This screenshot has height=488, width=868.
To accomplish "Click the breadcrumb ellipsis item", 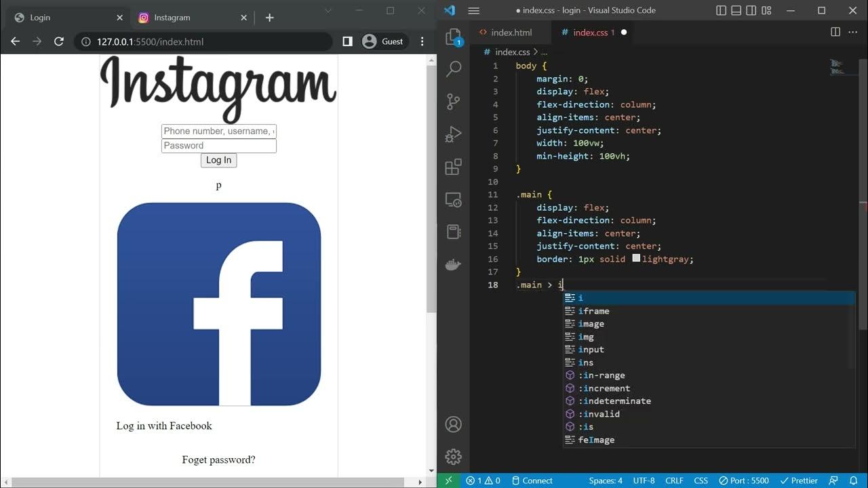I will [544, 52].
